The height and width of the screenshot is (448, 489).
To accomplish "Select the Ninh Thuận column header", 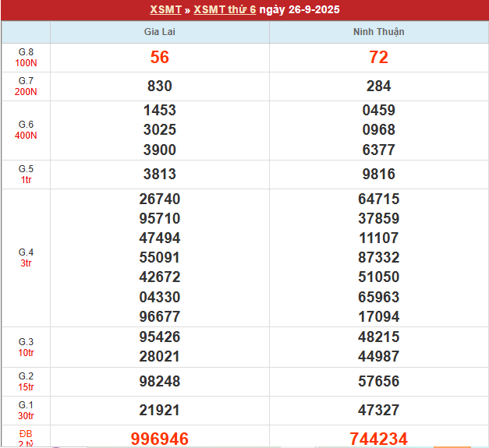I will coord(378,32).
